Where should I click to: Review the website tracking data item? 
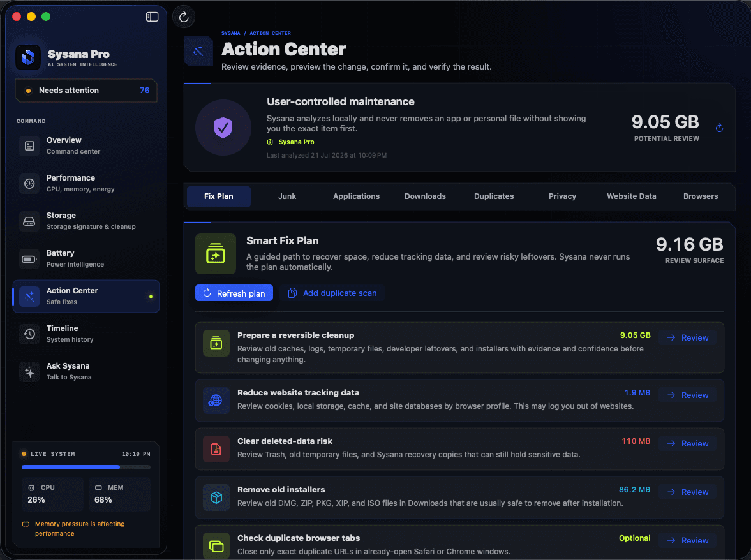pyautogui.click(x=687, y=395)
